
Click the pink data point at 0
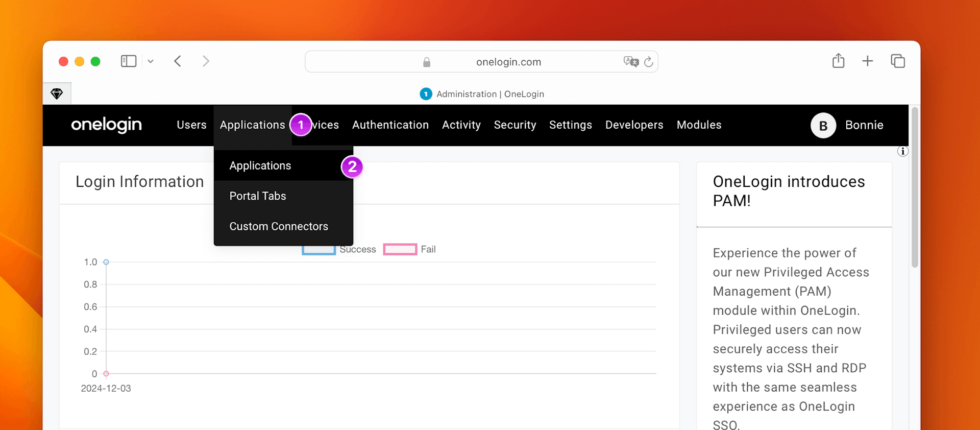pyautogui.click(x=106, y=374)
